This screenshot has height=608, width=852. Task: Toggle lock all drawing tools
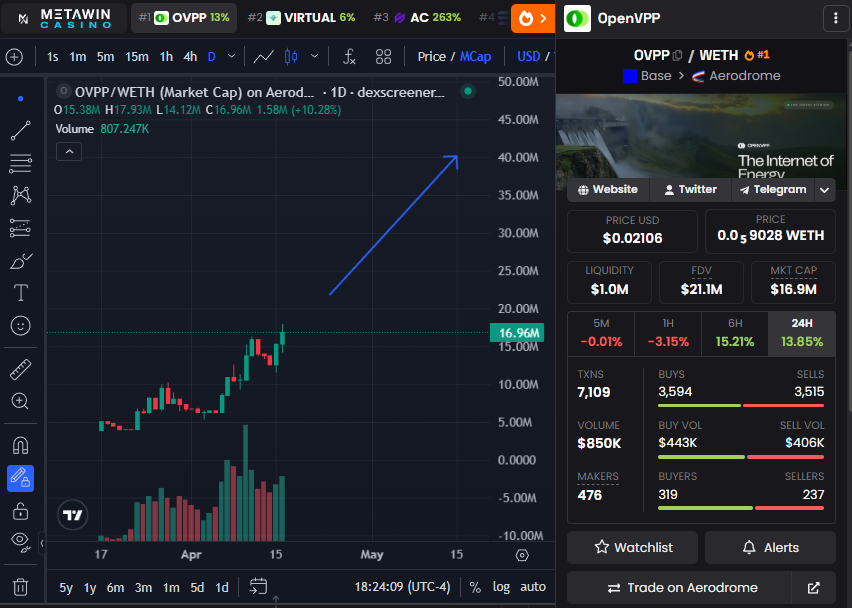(21, 511)
